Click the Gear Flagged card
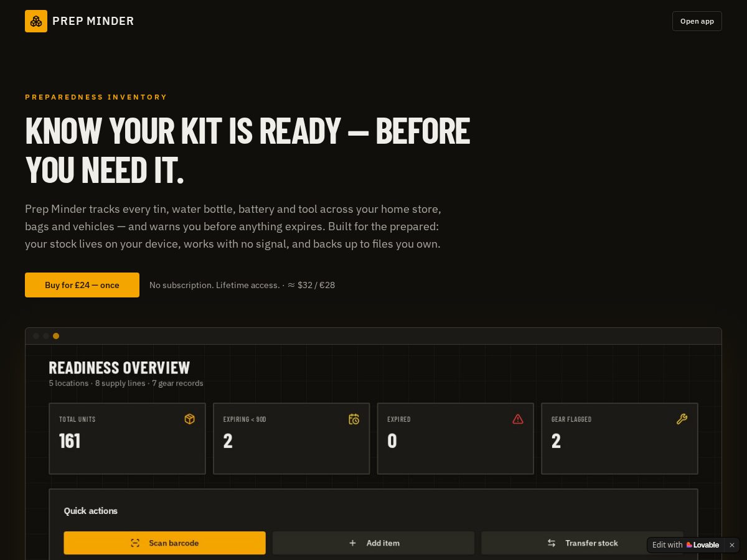 click(x=619, y=439)
